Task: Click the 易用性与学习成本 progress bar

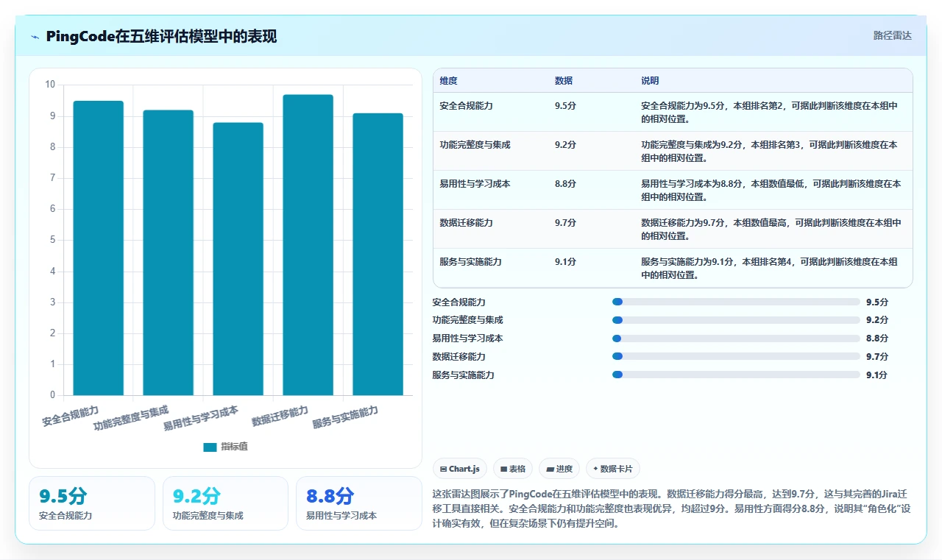Action: pyautogui.click(x=736, y=339)
